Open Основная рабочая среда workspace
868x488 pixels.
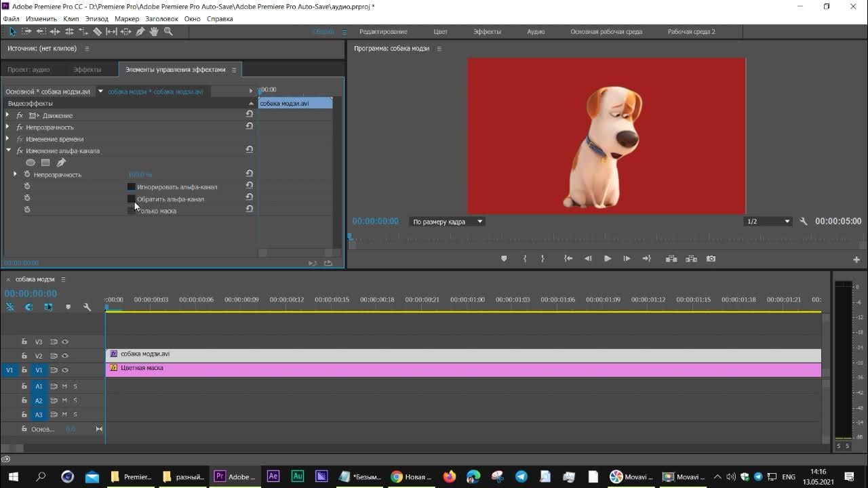[606, 32]
